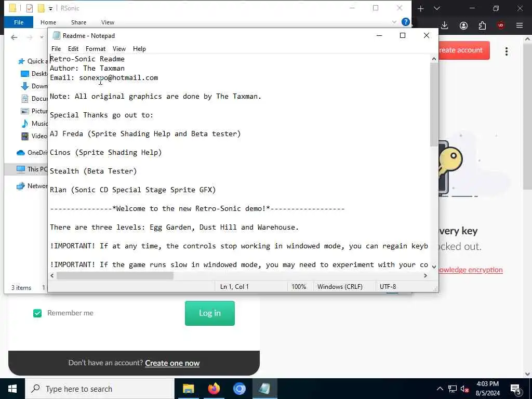Open browser Downloads icon
Screen dimensions: 532x399
click(445, 25)
